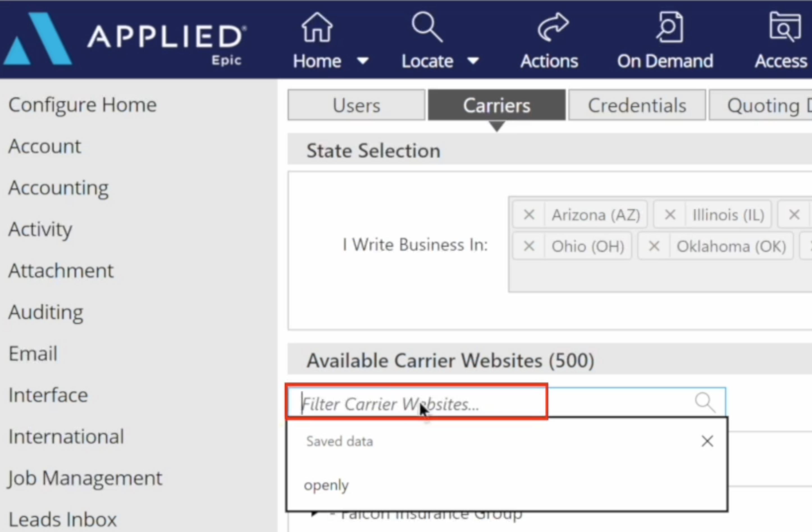Remove Illinois (IL) state tag
The height and width of the screenshot is (532, 812).
tap(670, 215)
